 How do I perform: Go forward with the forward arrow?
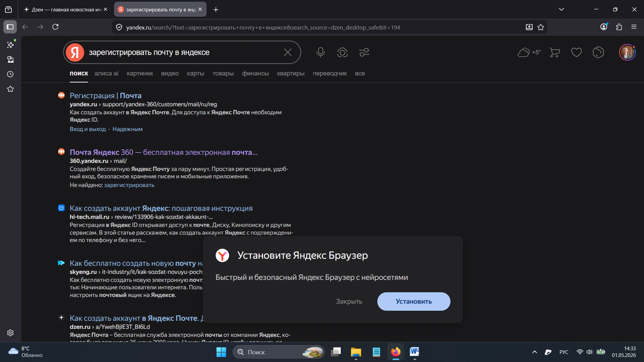pyautogui.click(x=40, y=27)
